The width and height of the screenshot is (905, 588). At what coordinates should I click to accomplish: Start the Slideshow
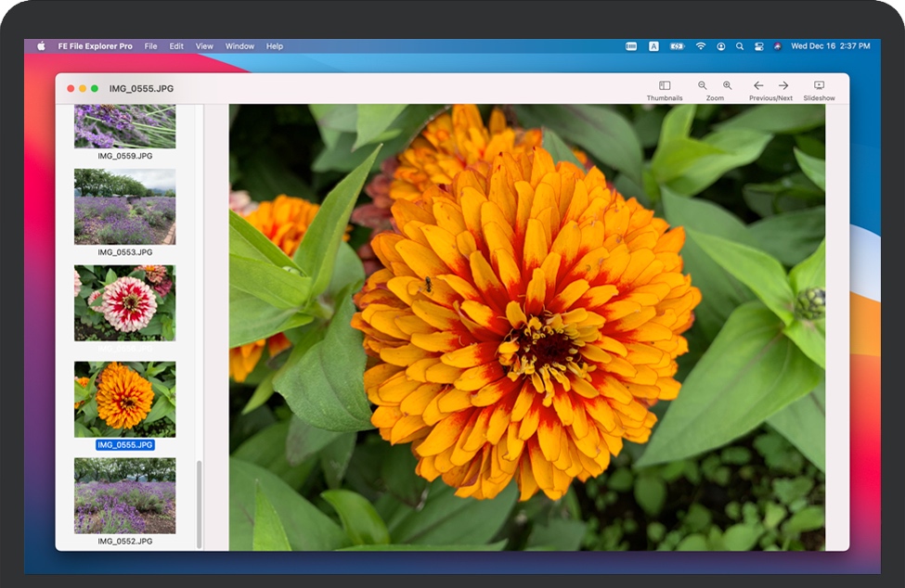click(819, 86)
